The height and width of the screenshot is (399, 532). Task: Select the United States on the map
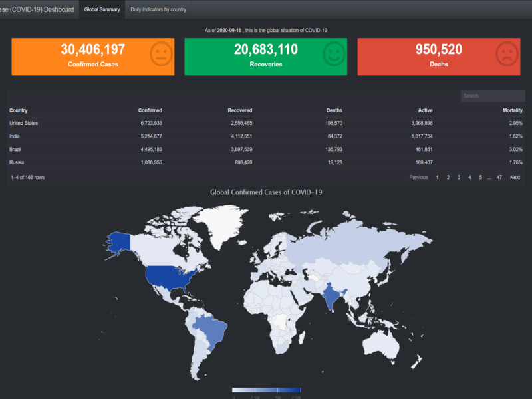point(168,277)
